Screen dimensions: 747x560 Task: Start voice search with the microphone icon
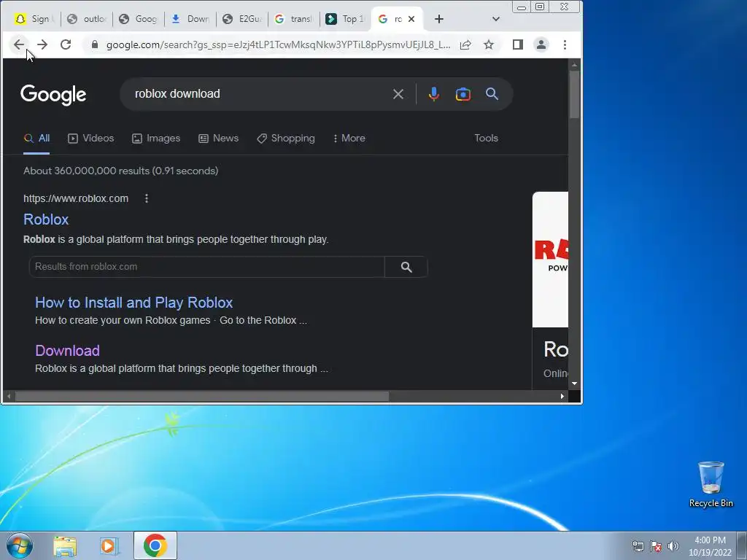pyautogui.click(x=433, y=94)
